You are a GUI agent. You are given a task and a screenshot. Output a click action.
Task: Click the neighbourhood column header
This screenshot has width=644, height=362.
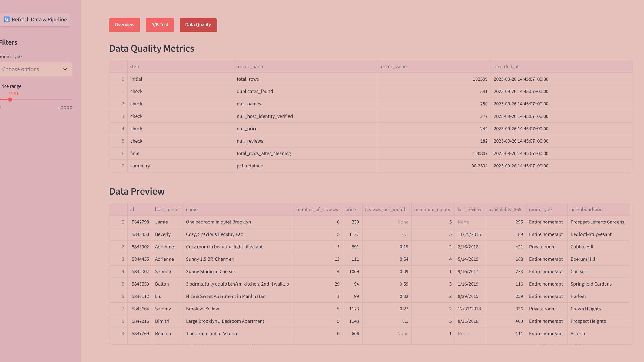tap(599, 209)
